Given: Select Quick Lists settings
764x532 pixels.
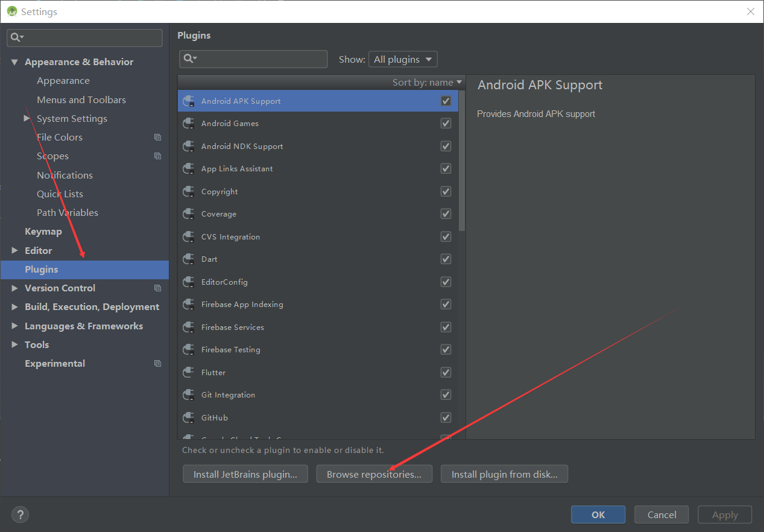Looking at the screenshot, I should 60,194.
